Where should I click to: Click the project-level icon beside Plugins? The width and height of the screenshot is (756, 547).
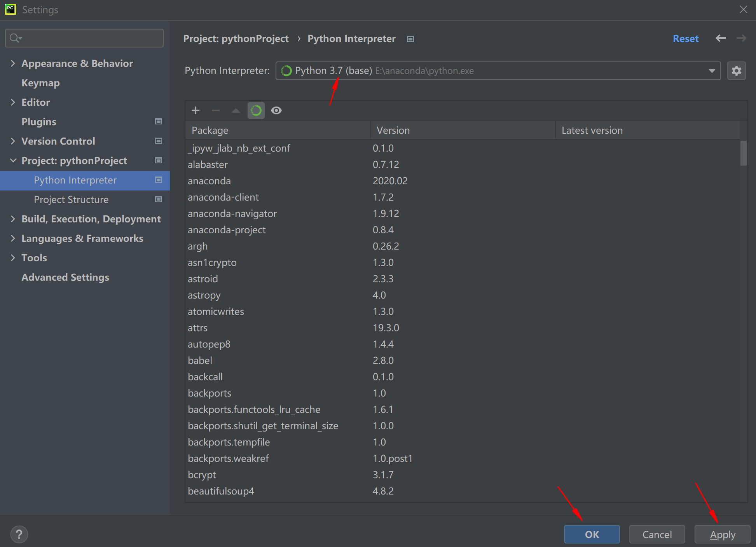point(159,122)
